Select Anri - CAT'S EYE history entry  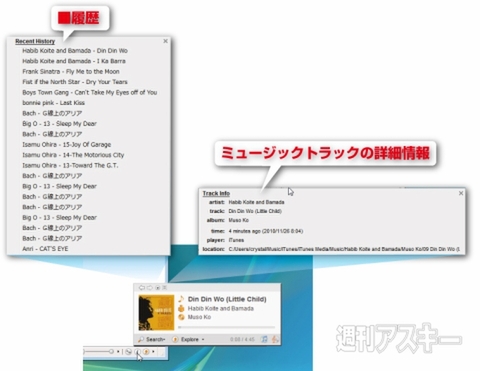45,249
